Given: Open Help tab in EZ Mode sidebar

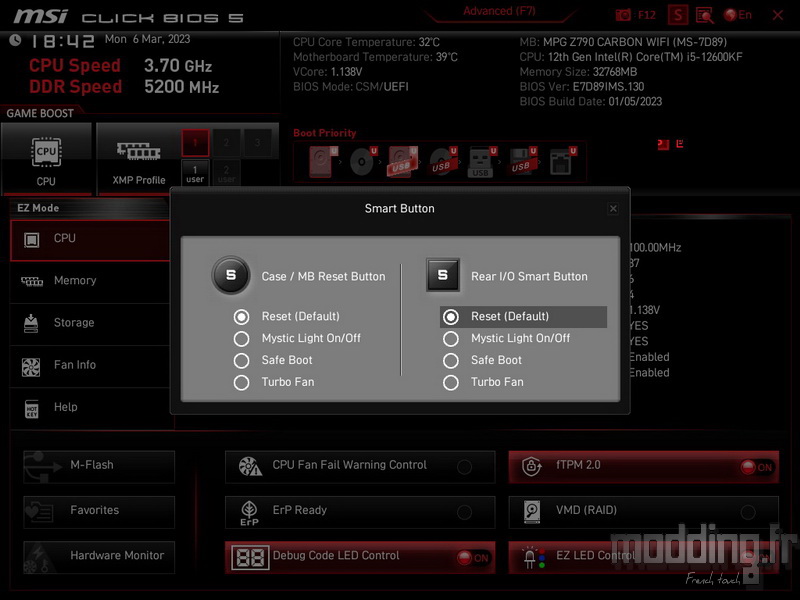Looking at the screenshot, I should tap(90, 408).
